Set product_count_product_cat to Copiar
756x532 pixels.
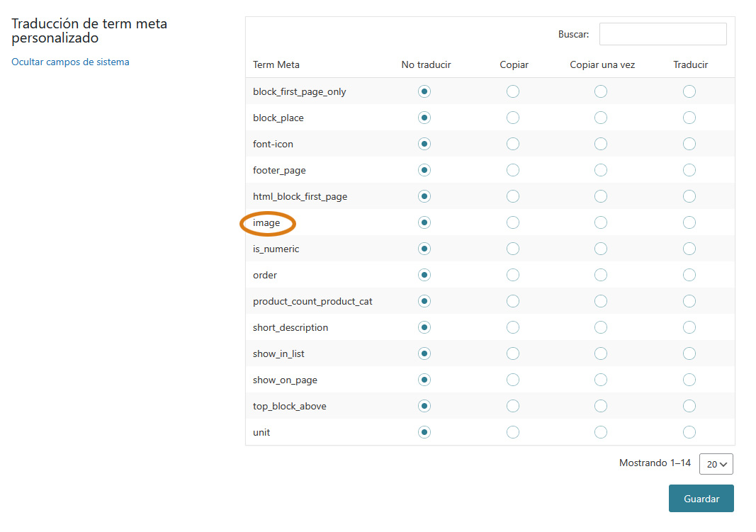[513, 301]
